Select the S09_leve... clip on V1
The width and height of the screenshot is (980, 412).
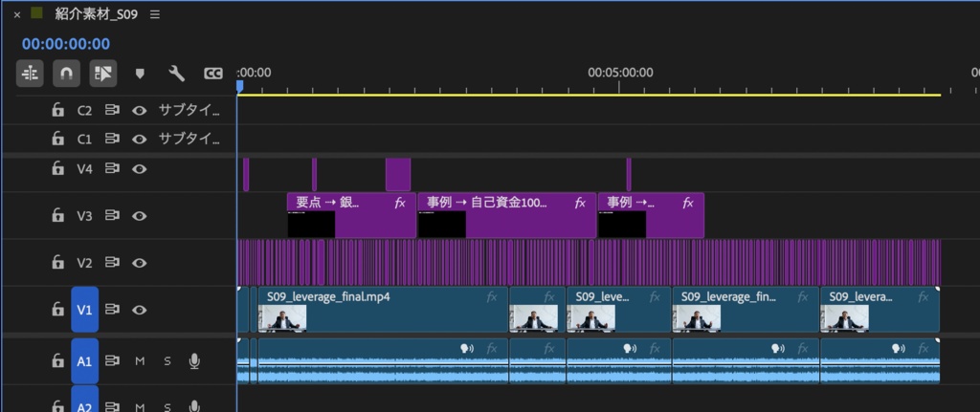(618, 309)
